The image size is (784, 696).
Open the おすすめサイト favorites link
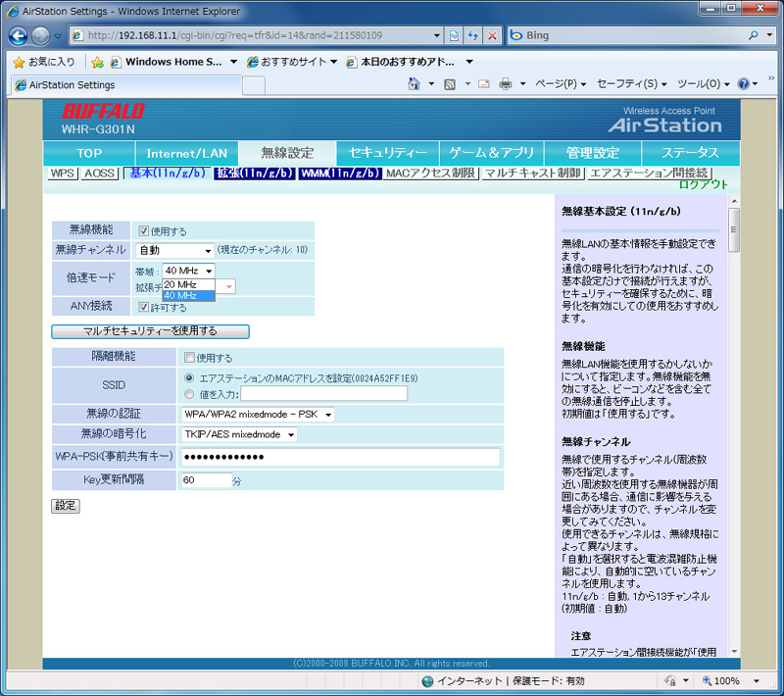click(292, 62)
